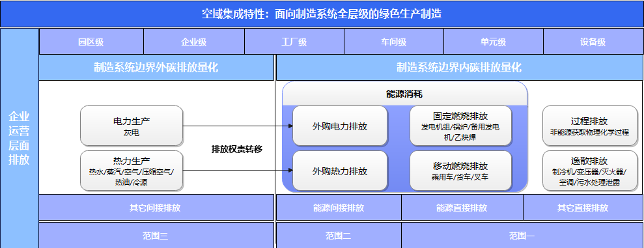This screenshot has width=644, height=248.
Task: Click the 范围三 scope cell
Action: (x=156, y=236)
